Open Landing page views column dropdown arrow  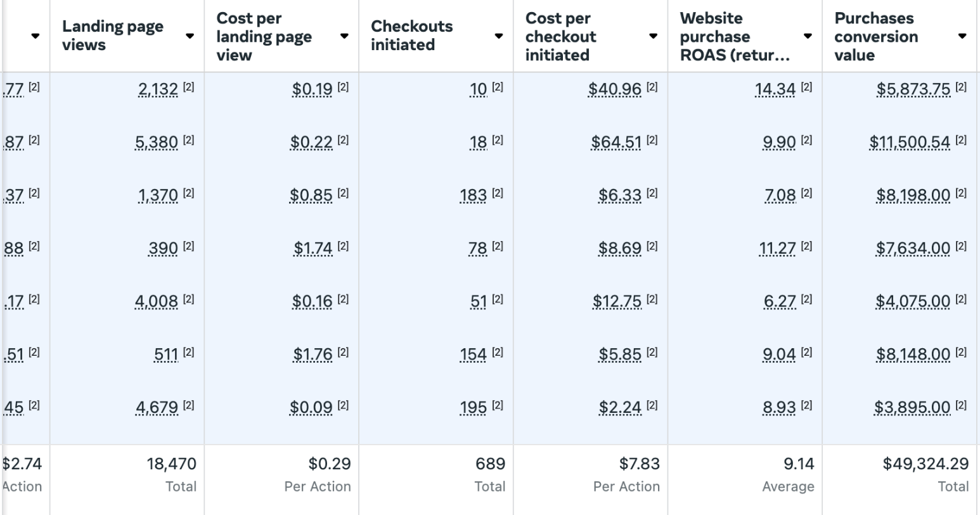tap(190, 36)
